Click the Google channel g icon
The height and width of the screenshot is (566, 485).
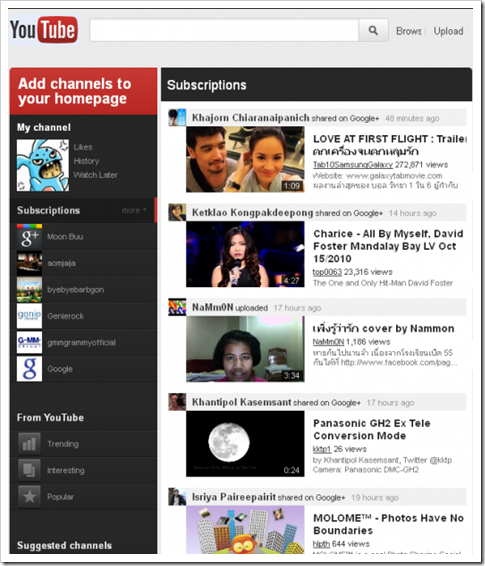coord(29,369)
